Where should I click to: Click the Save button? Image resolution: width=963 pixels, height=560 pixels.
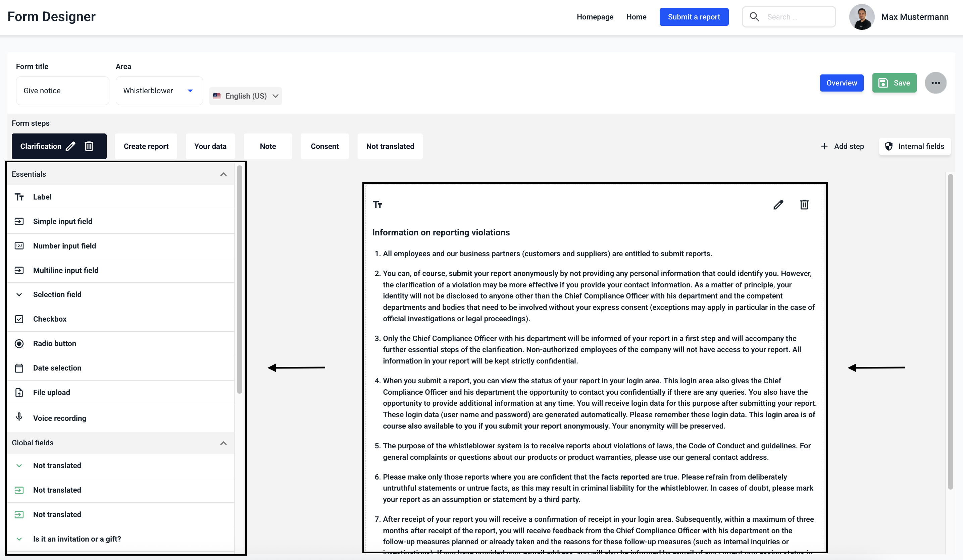click(894, 83)
